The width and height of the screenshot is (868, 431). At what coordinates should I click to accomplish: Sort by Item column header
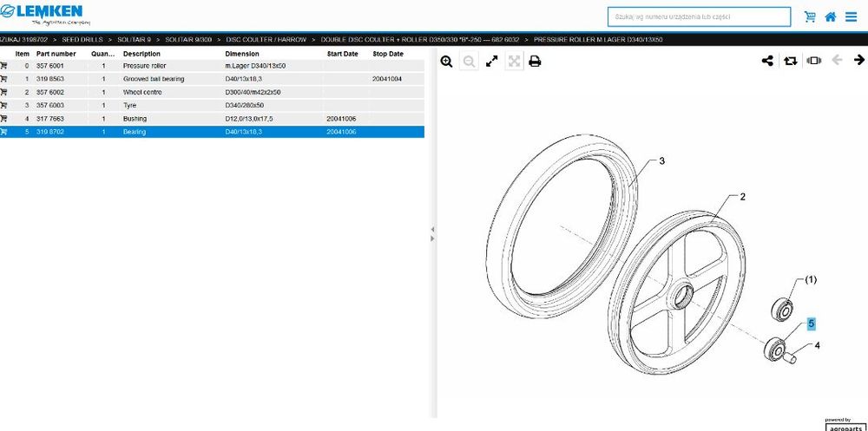click(x=23, y=54)
